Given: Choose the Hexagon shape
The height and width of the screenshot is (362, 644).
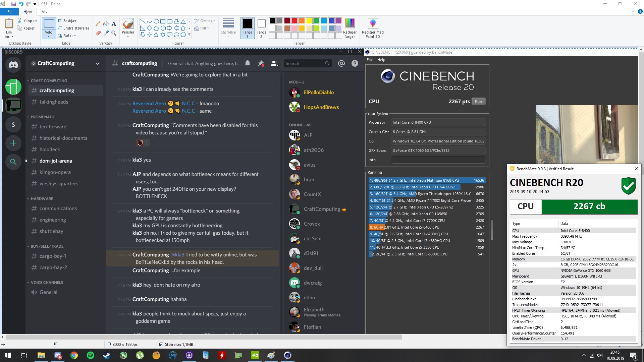Looking at the screenshot, I should 163,28.
